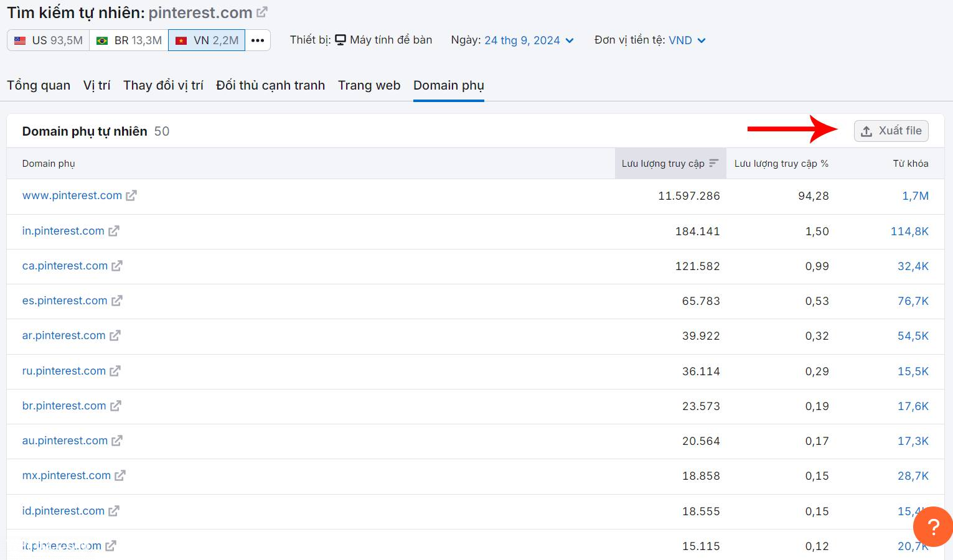This screenshot has height=560, width=953.
Task: Open the device selector Máy tính để bàn
Action: pos(383,40)
